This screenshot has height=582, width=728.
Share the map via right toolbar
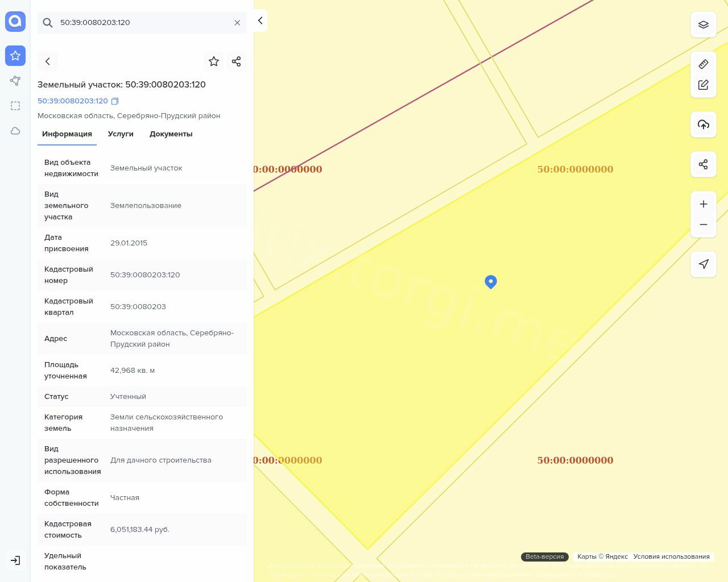[x=704, y=164]
